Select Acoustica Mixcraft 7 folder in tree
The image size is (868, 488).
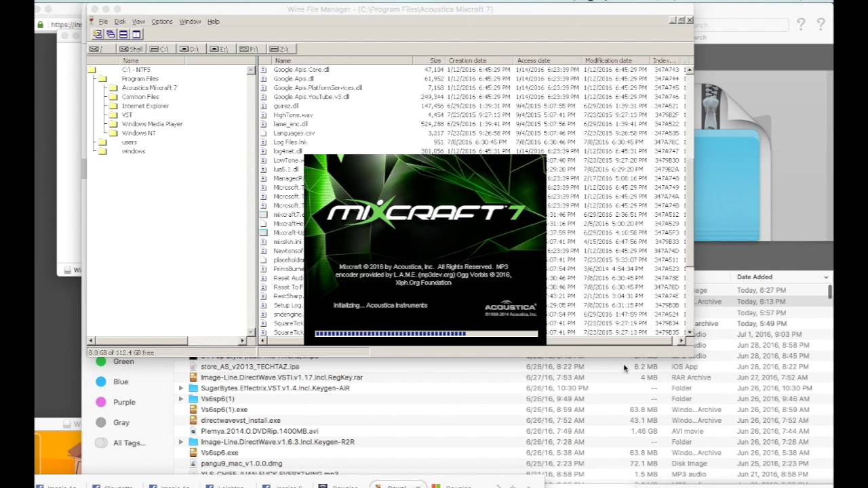pyautogui.click(x=149, y=88)
